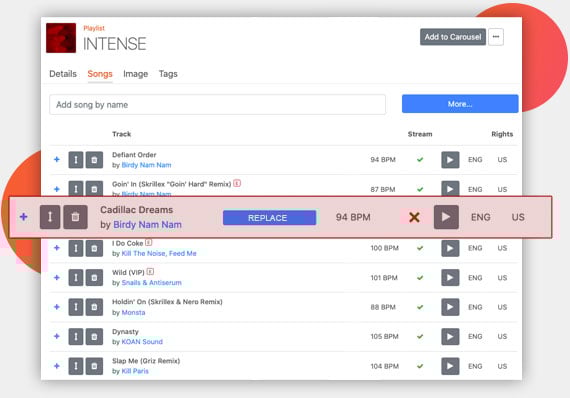This screenshot has height=398, width=570.
Task: Click the reorder handle for Defiant Order
Action: pos(76,160)
